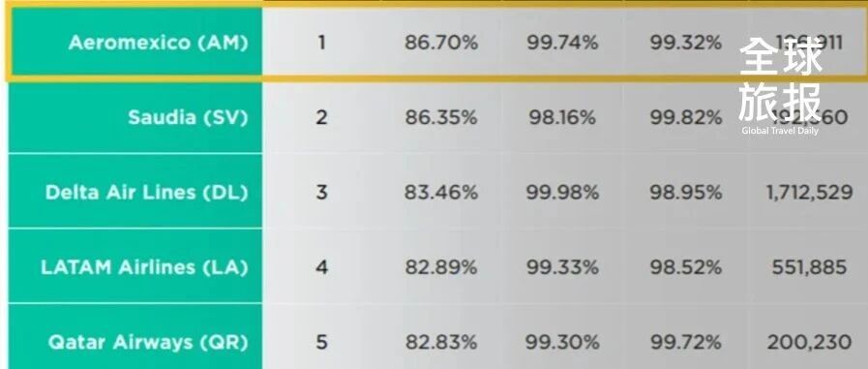Image resolution: width=868 pixels, height=369 pixels.
Task: Click the 99.98% value for Delta
Action: pyautogui.click(x=562, y=193)
